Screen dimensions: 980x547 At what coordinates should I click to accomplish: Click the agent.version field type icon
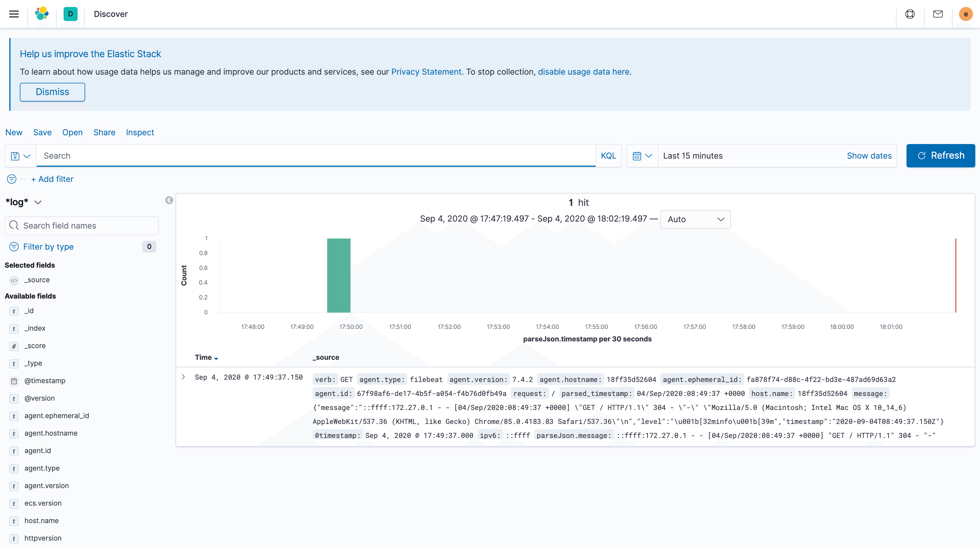14,486
